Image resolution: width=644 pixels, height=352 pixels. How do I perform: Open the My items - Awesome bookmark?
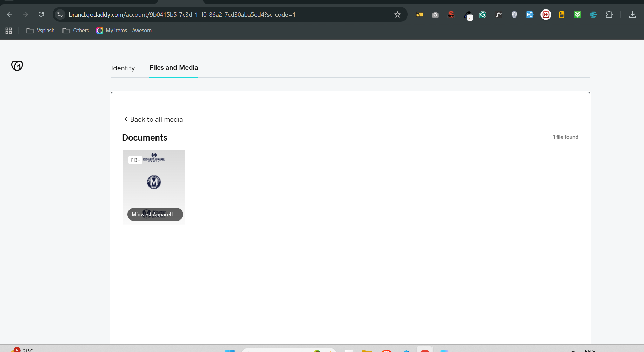[126, 31]
